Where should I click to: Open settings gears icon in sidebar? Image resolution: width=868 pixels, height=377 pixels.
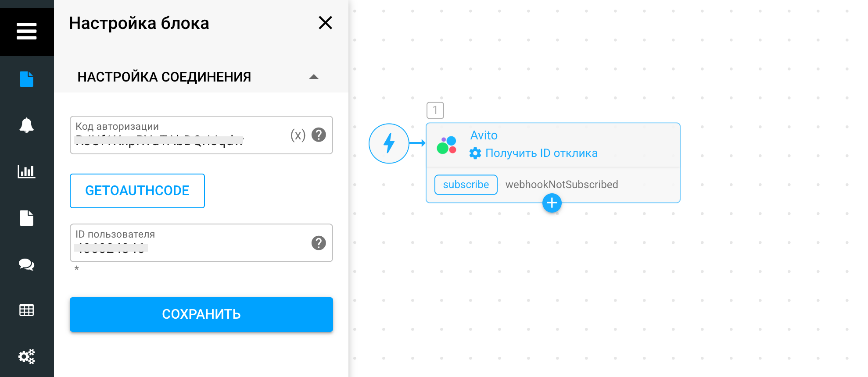click(26, 356)
